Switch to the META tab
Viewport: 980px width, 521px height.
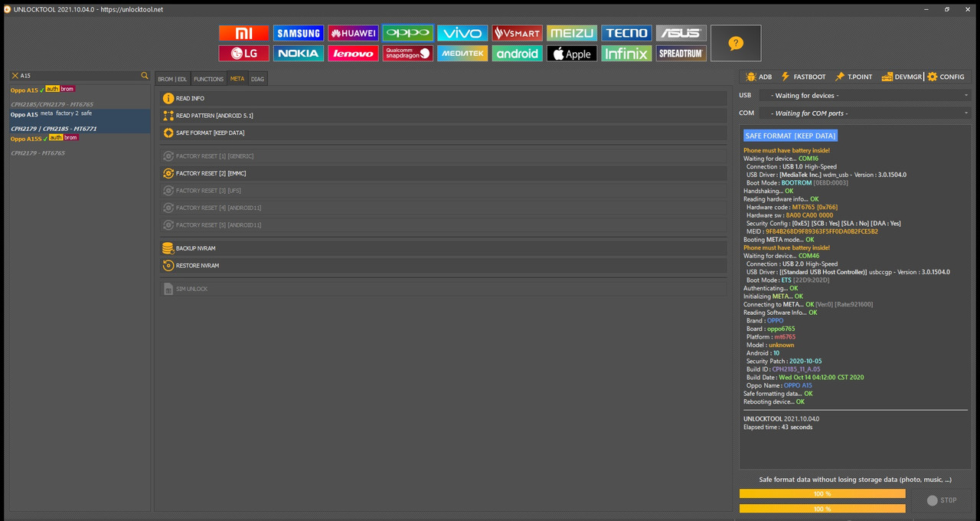(x=237, y=79)
